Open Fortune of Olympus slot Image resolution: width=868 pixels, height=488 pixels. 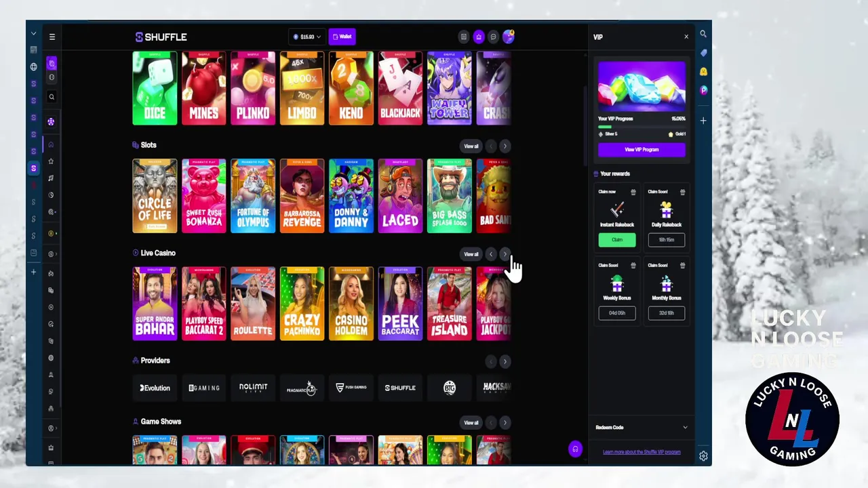[x=253, y=196]
